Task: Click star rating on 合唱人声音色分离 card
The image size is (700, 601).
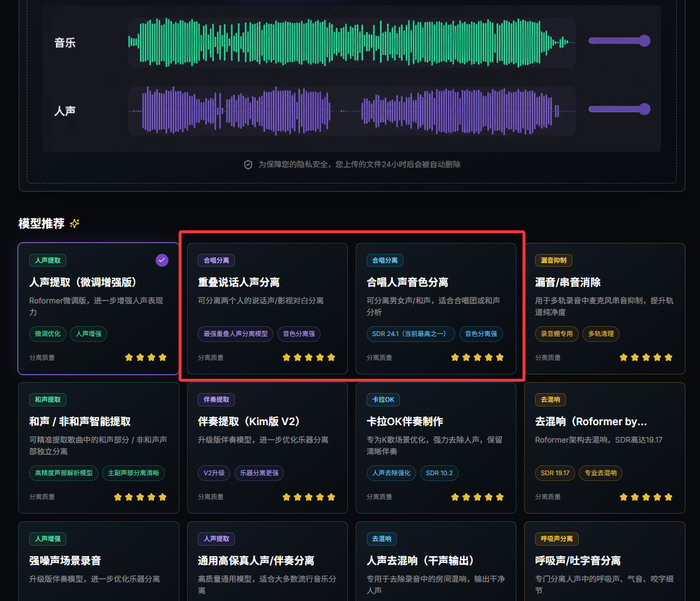Action: pyautogui.click(x=477, y=358)
